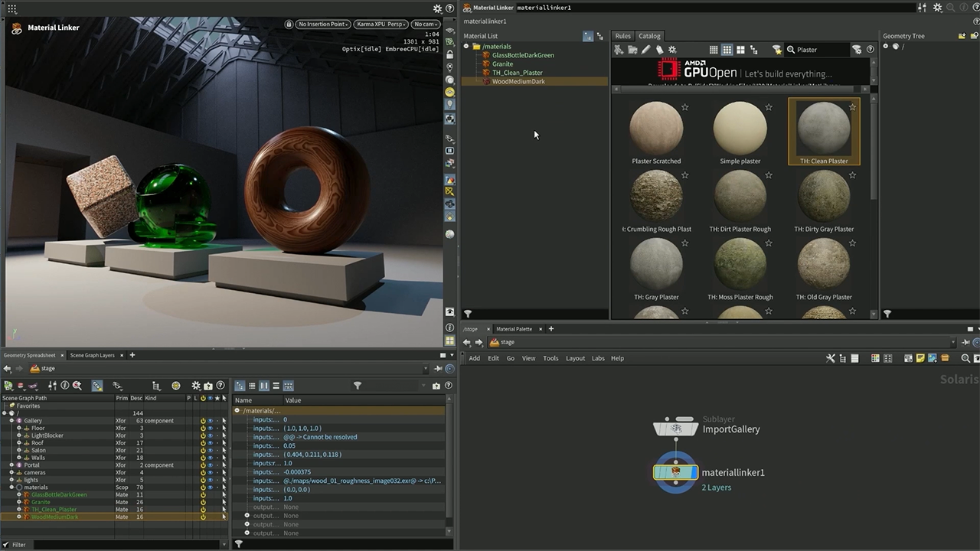
Task: Open the Labs menu in network editor
Action: pos(598,358)
